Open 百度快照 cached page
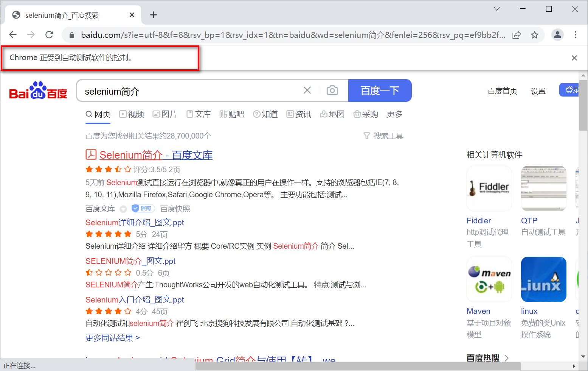The image size is (588, 371). point(175,209)
